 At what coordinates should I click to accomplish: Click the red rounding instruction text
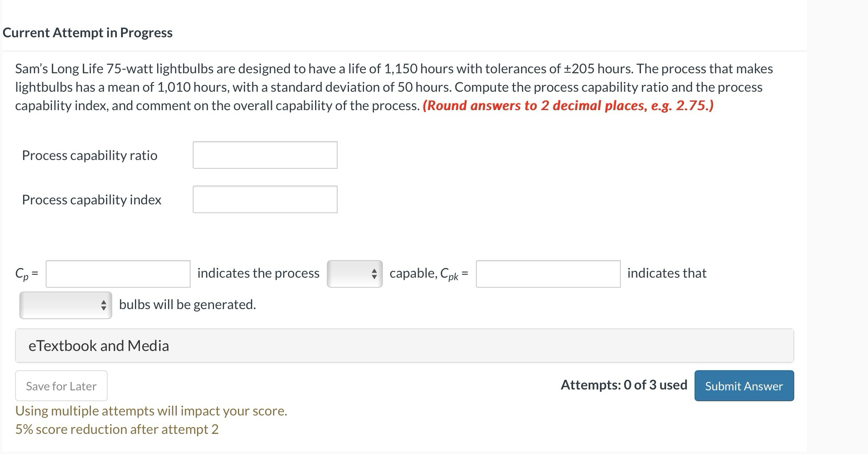568,106
